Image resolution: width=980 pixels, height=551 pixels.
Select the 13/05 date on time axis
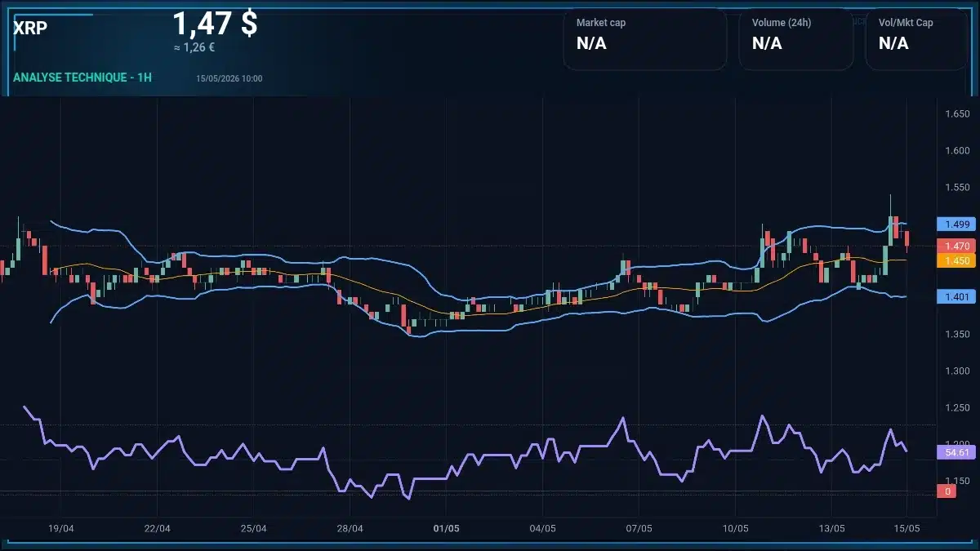pyautogui.click(x=831, y=528)
